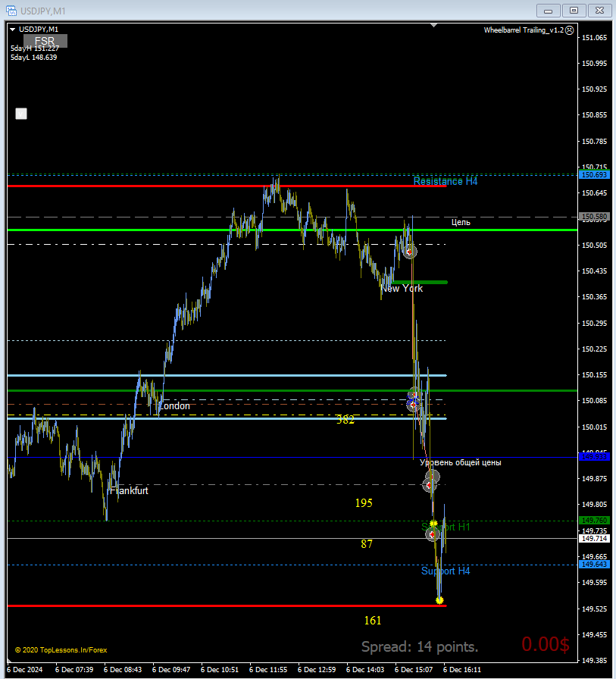Click the USDJPY,M1 title bar text
Screen dimensions: 616x679
pyautogui.click(x=43, y=11)
